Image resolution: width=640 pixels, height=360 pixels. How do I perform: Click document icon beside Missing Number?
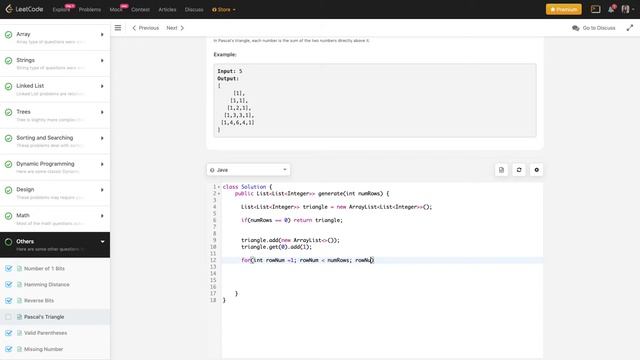(19, 349)
